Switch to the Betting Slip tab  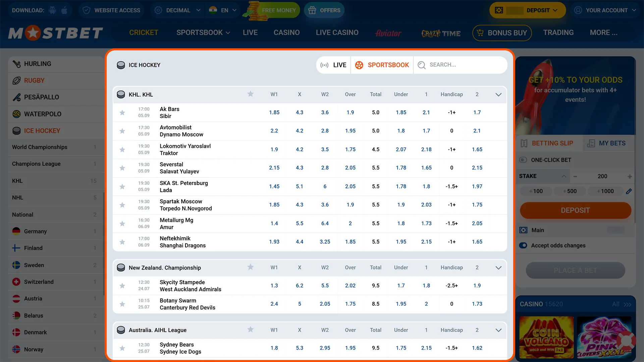[x=549, y=143]
